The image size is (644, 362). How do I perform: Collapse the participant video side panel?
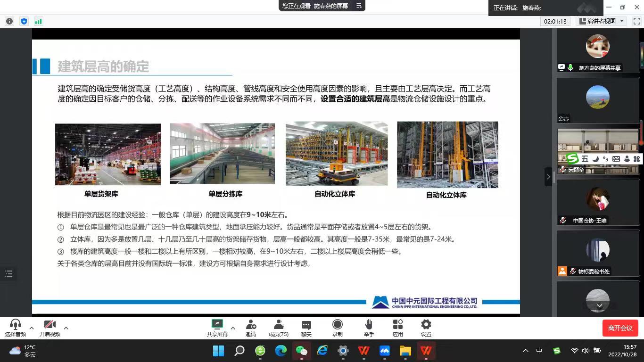click(x=548, y=177)
